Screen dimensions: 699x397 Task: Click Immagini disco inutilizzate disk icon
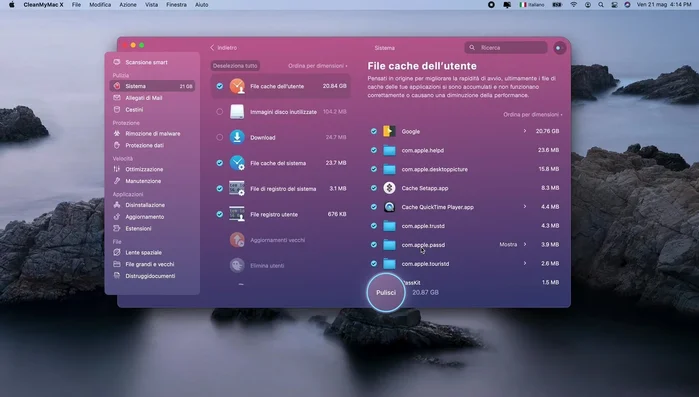pyautogui.click(x=237, y=112)
